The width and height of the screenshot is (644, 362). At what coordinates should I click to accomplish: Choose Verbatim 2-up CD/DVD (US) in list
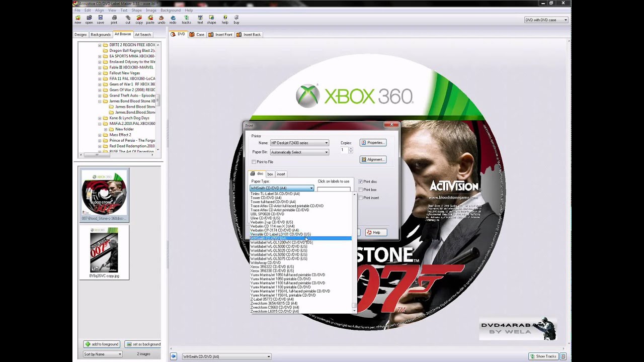point(272,222)
